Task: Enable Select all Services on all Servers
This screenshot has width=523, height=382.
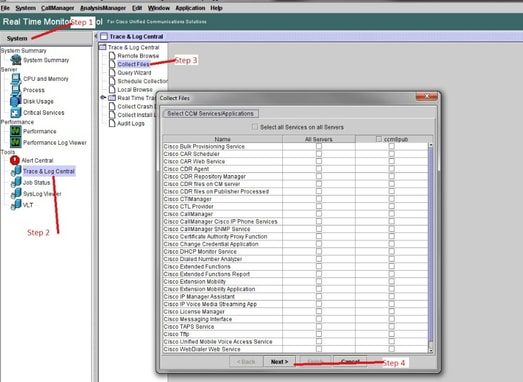Action: (x=255, y=127)
